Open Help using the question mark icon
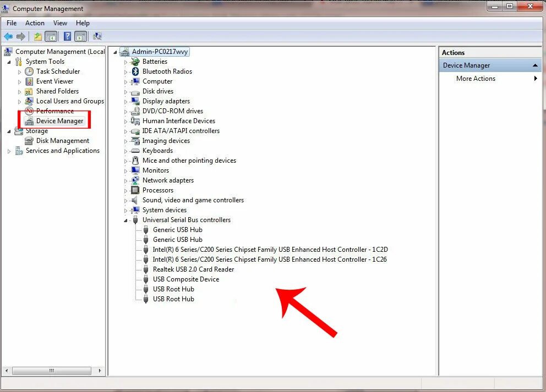The height and width of the screenshot is (392, 546). 66,36
